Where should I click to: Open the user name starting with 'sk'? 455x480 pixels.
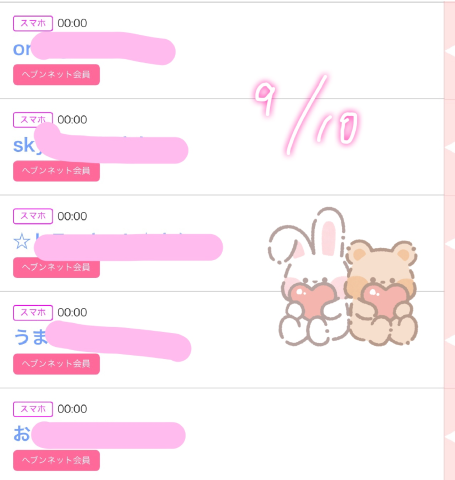100,145
